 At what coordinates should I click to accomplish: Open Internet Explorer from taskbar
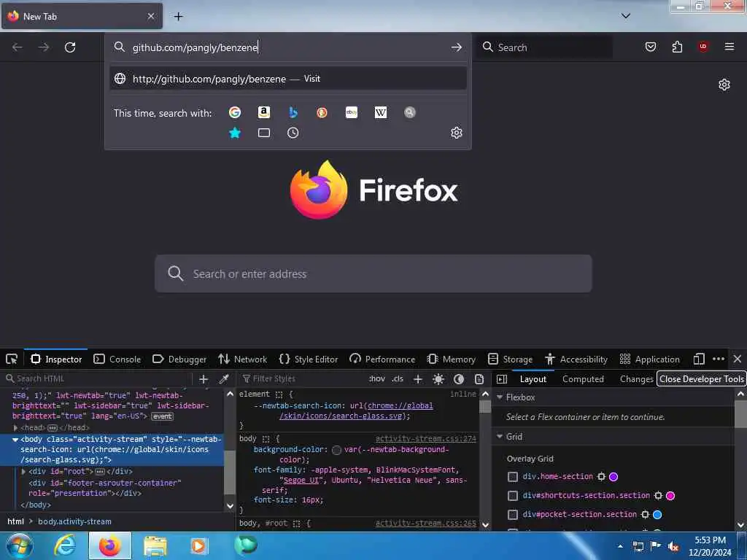click(65, 545)
